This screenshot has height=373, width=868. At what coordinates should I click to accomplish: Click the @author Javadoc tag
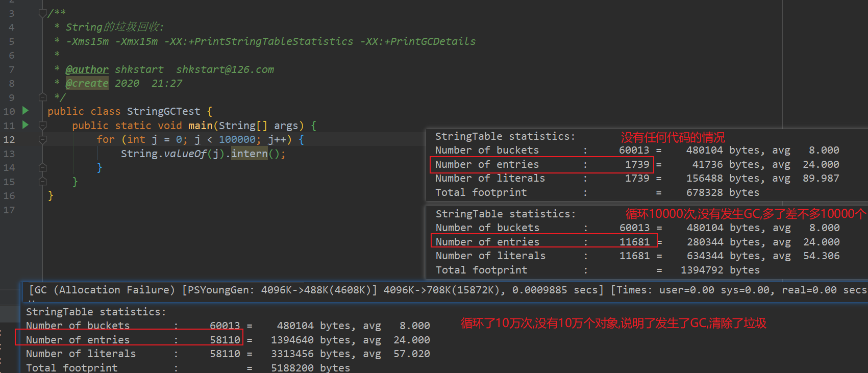pos(87,69)
